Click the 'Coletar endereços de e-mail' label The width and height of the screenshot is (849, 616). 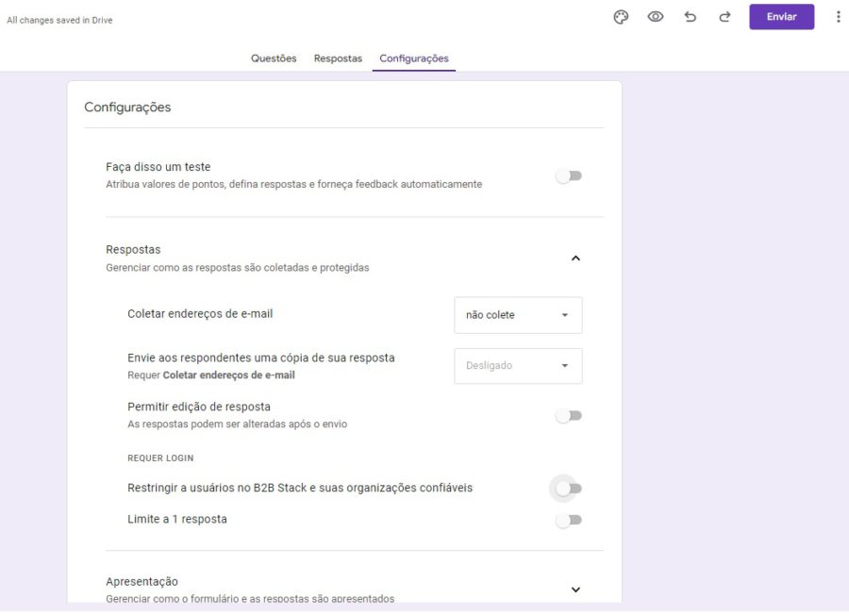[x=199, y=313]
